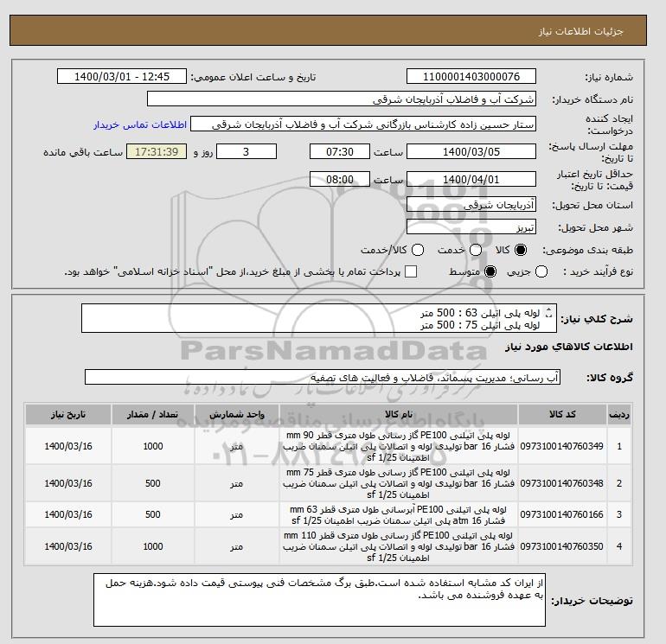This screenshot has height=644, width=666.
Task: Click the اطلاعات کالاهای مورد نیاز section heading
Action: click(x=569, y=347)
